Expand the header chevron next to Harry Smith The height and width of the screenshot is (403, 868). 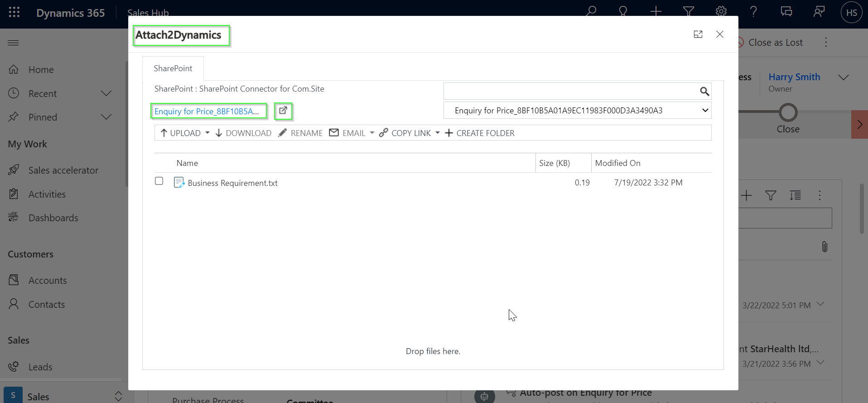click(843, 78)
